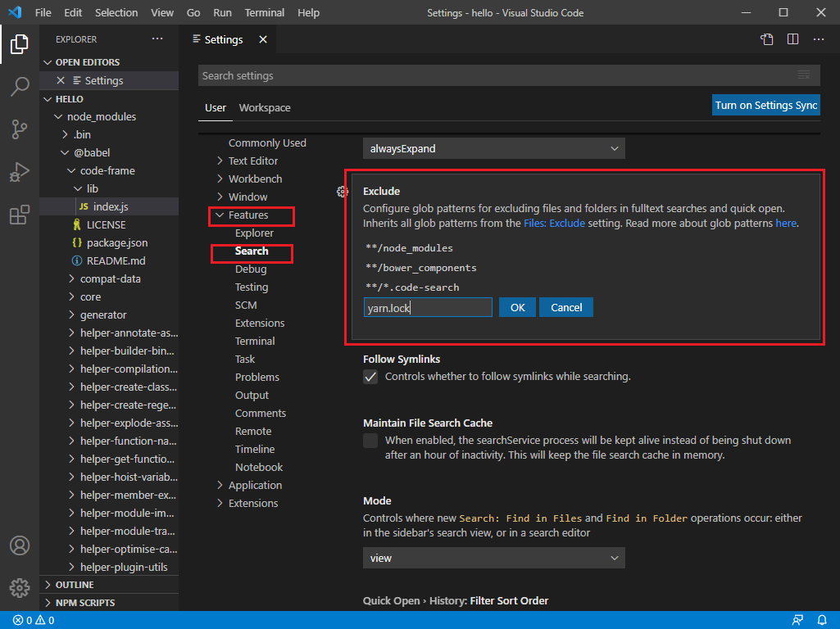
Task: Switch to the Workspace settings tab
Action: [x=265, y=107]
